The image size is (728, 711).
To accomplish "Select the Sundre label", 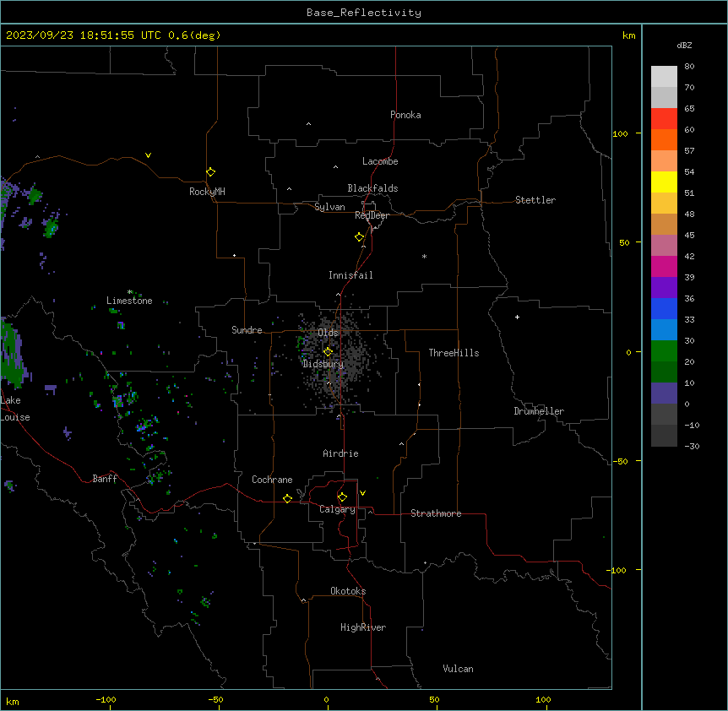I will [247, 330].
